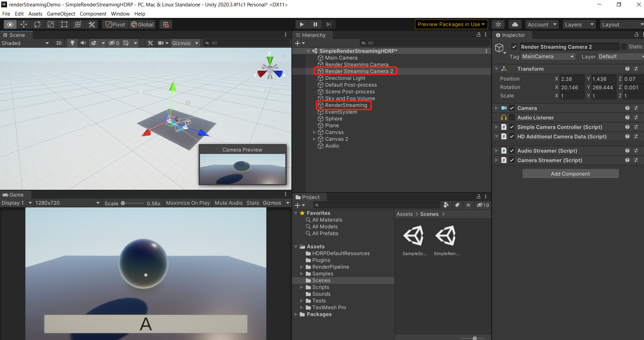The image size is (644, 340).
Task: Toggle Simple Camera Controller script checkbox
Action: click(512, 127)
